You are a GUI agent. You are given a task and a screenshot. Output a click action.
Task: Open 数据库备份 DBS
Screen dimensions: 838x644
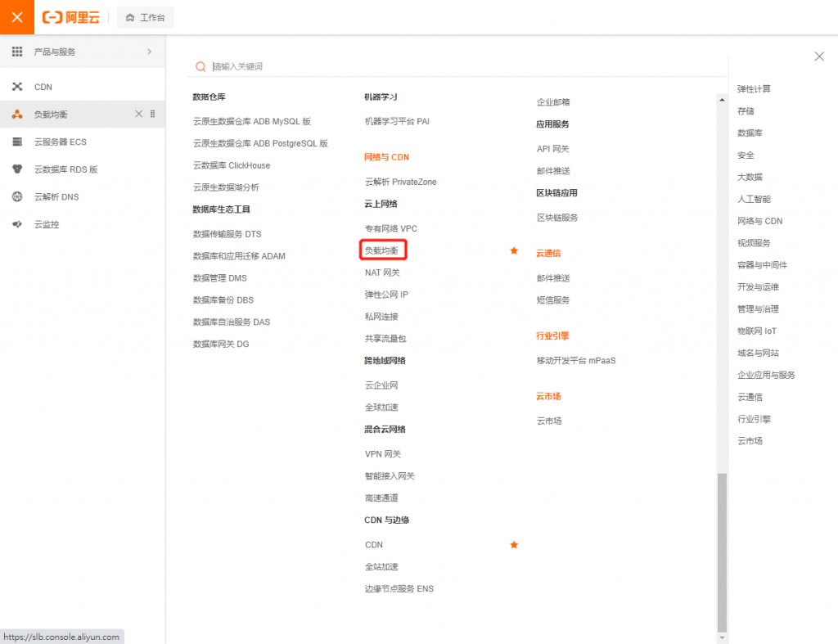(x=223, y=299)
